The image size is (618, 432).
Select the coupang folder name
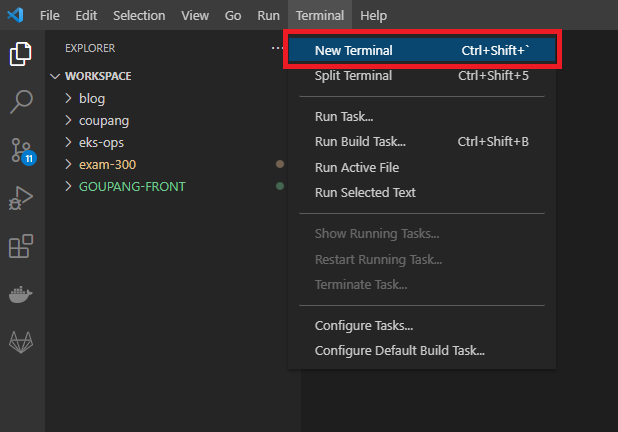point(104,121)
